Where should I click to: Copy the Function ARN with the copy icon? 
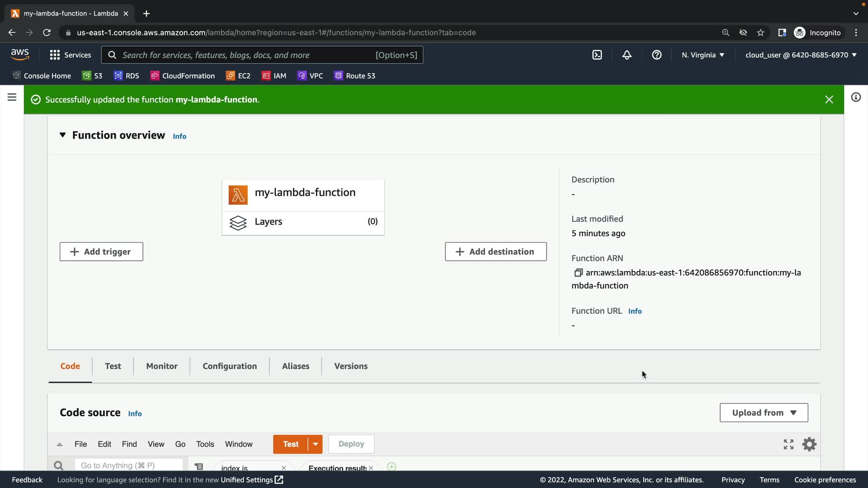coord(578,273)
